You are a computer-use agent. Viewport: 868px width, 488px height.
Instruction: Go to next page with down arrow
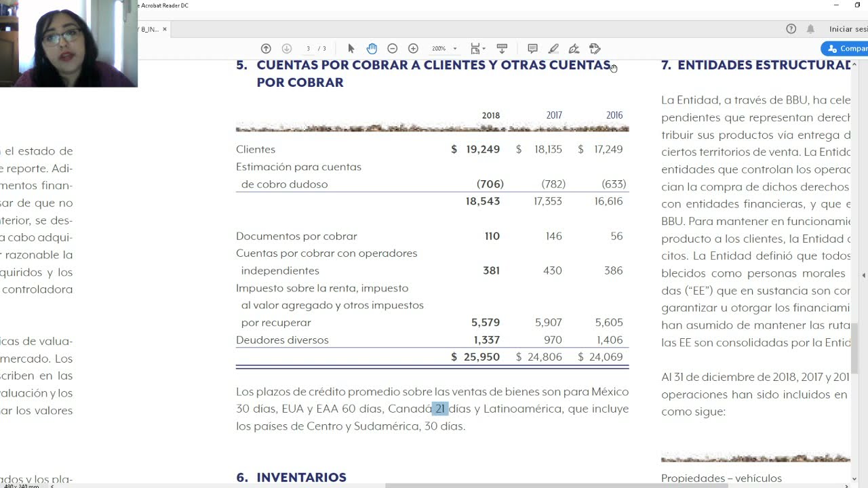click(287, 49)
